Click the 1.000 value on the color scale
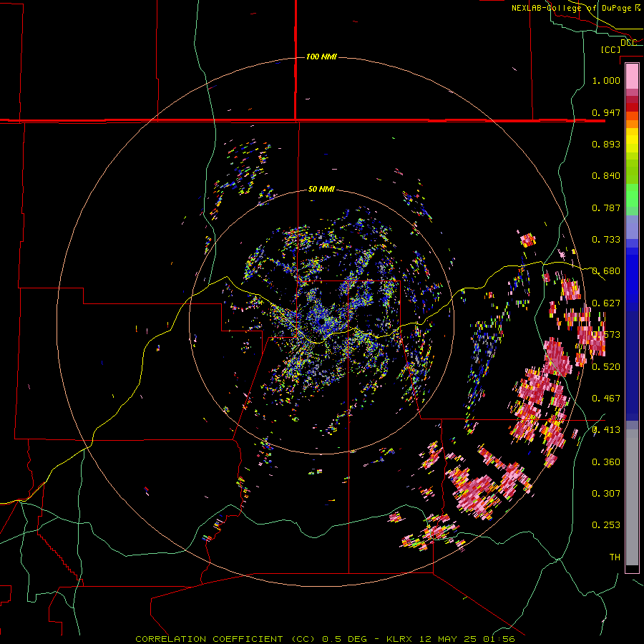The image size is (644, 644). (606, 80)
